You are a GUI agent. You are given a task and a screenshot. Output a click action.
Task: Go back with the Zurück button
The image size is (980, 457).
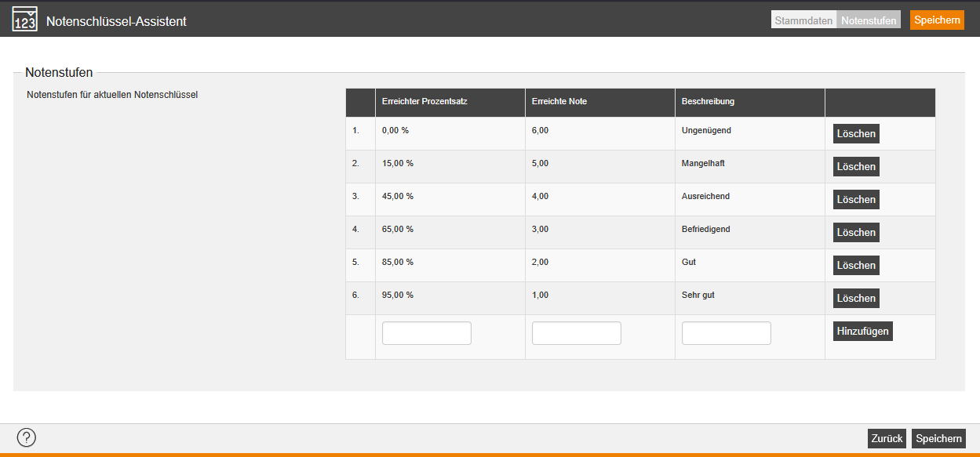pyautogui.click(x=887, y=439)
